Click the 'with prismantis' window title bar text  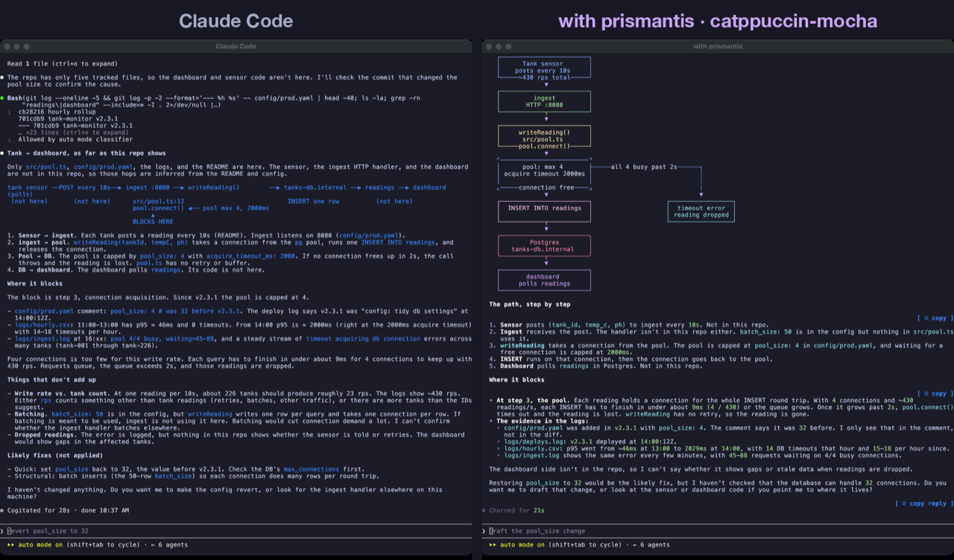pos(718,46)
